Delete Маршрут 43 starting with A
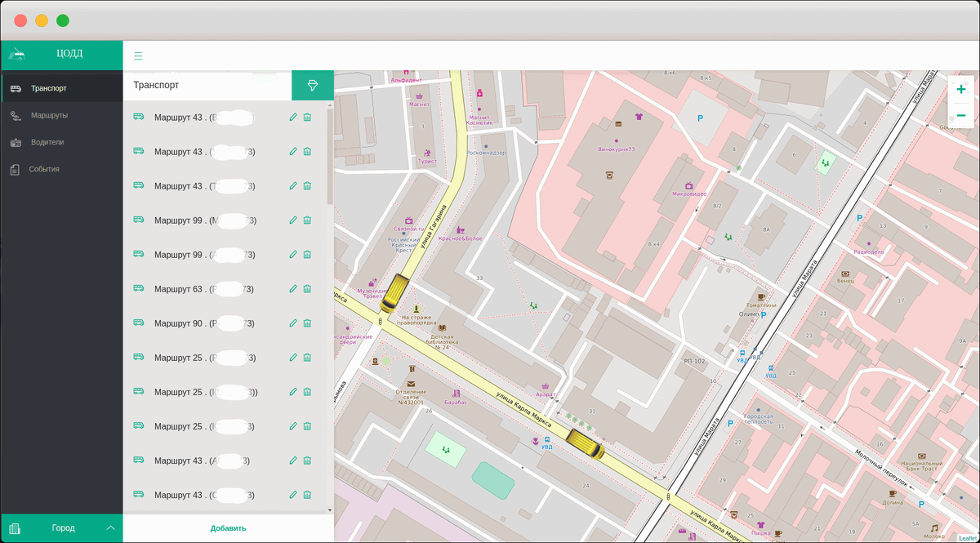 [307, 461]
